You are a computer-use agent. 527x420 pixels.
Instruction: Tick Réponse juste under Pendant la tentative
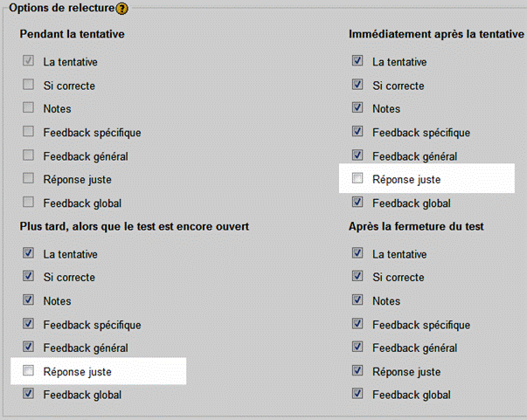(28, 180)
